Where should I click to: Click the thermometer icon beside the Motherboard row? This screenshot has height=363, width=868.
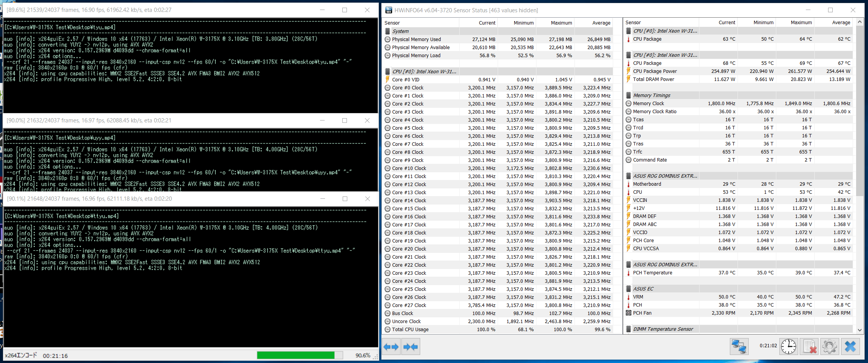coord(629,184)
